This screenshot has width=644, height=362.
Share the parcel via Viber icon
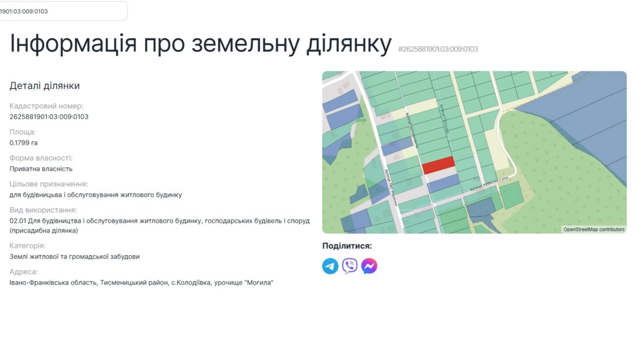pos(350,266)
